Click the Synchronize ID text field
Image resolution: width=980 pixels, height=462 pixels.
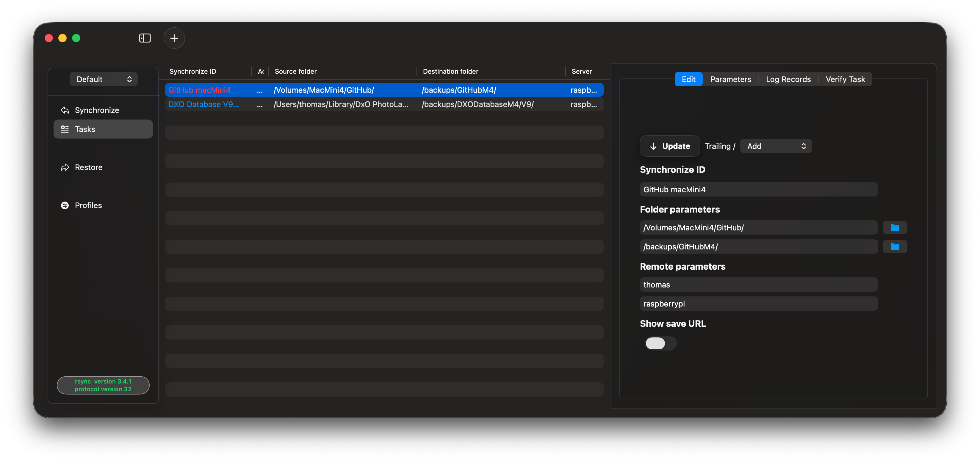tap(758, 189)
